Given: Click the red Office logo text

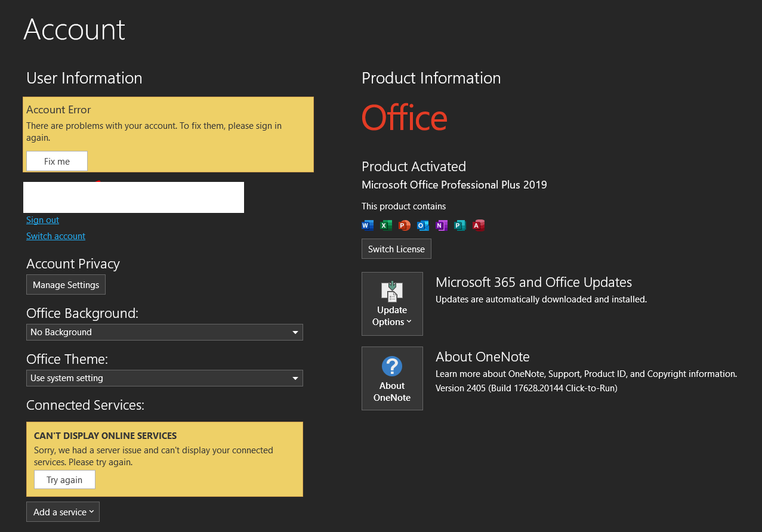Looking at the screenshot, I should tap(405, 117).
